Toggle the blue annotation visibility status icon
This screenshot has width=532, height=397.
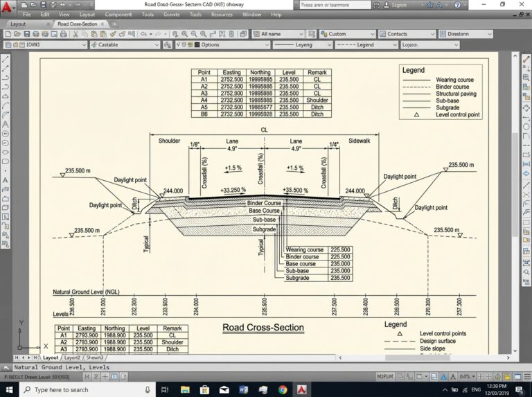[x=444, y=377]
